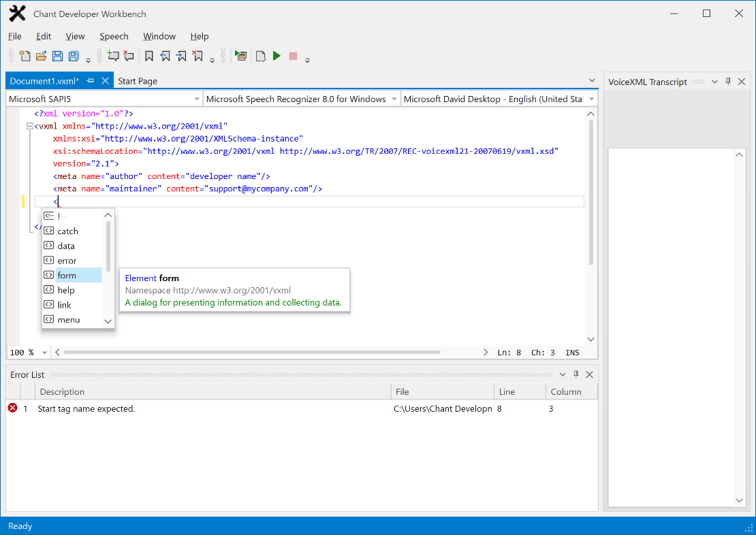Click the editor vertical scrollbar up arrow

pyautogui.click(x=591, y=114)
